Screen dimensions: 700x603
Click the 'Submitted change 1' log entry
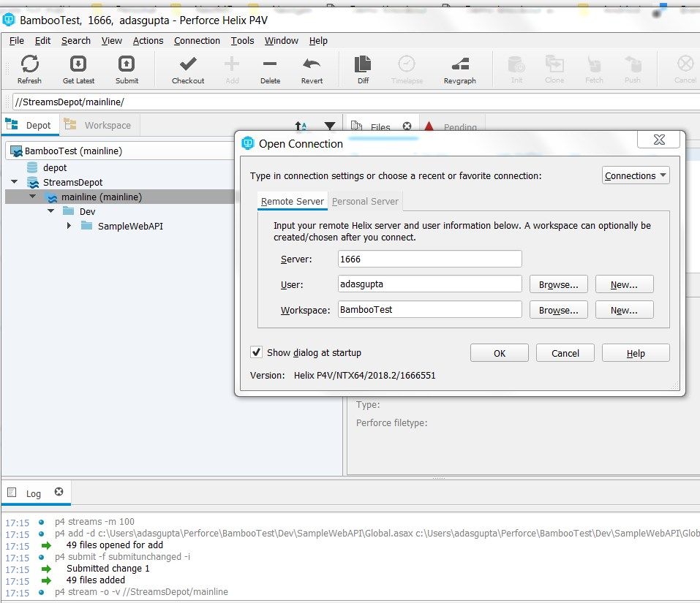point(108,568)
